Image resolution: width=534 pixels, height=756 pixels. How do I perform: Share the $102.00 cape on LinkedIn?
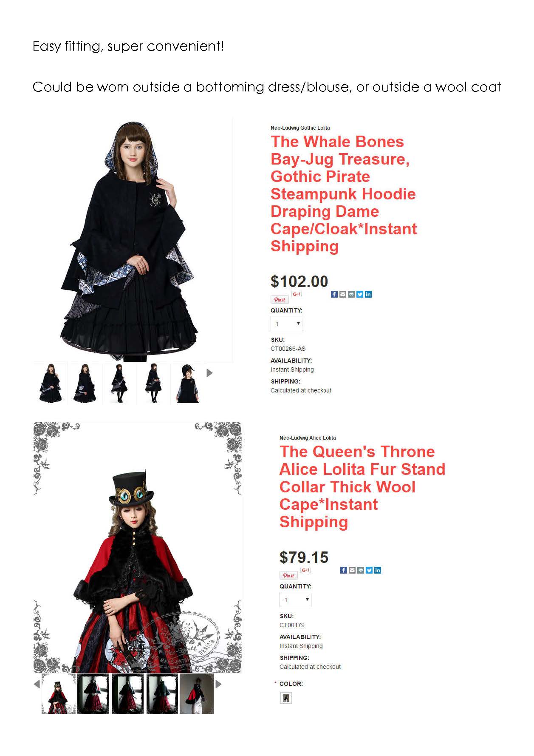(x=368, y=294)
